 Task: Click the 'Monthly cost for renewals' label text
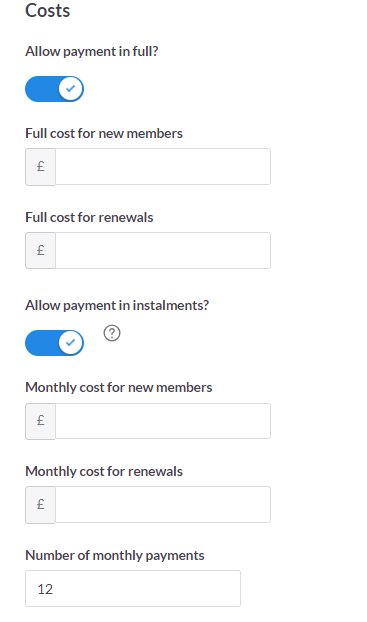point(104,471)
